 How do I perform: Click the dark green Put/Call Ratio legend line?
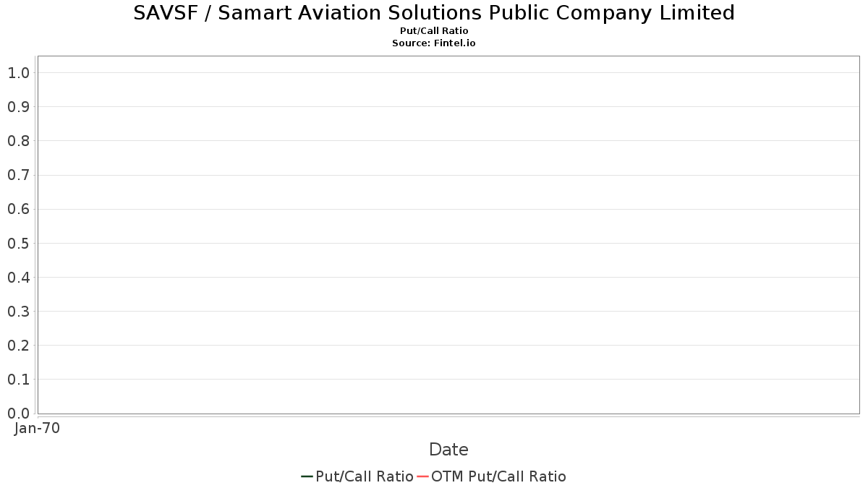(307, 476)
